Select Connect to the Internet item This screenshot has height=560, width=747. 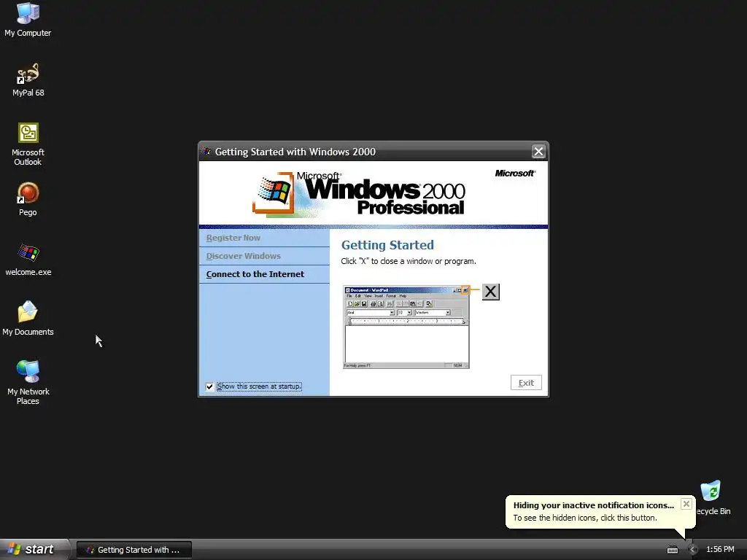pos(264,274)
